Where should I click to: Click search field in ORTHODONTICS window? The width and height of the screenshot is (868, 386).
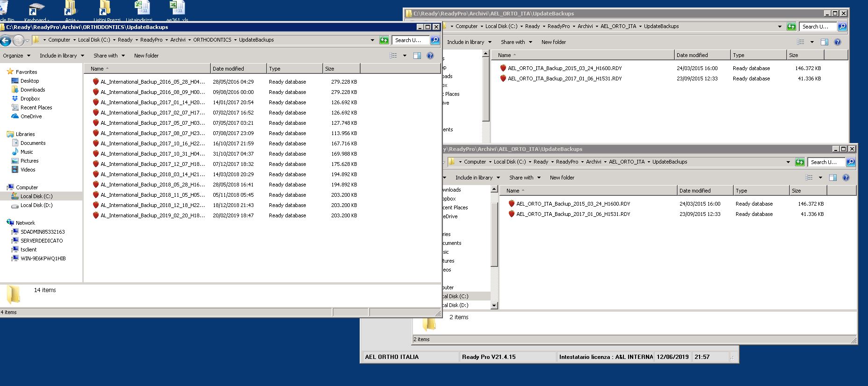click(410, 40)
